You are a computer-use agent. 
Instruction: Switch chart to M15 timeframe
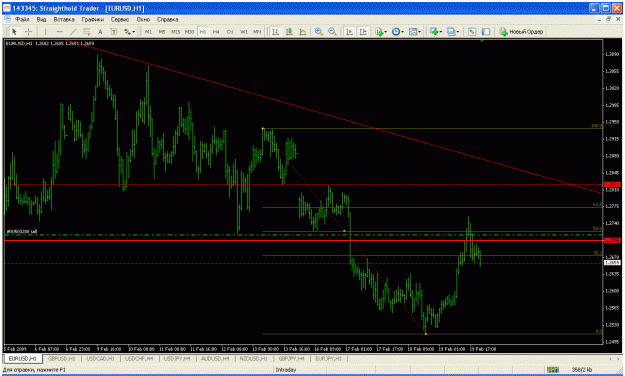pyautogui.click(x=175, y=32)
